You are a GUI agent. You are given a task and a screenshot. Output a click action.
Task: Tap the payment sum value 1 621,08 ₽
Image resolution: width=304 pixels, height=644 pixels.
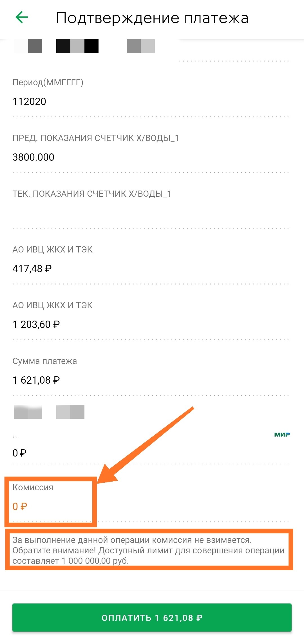pos(36,380)
